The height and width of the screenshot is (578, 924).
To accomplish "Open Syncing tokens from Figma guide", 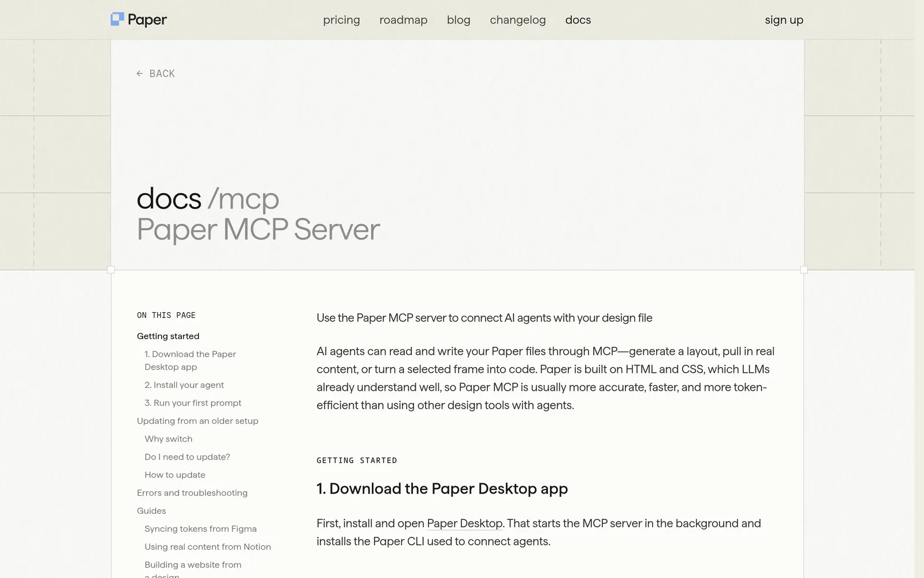I will [x=200, y=528].
